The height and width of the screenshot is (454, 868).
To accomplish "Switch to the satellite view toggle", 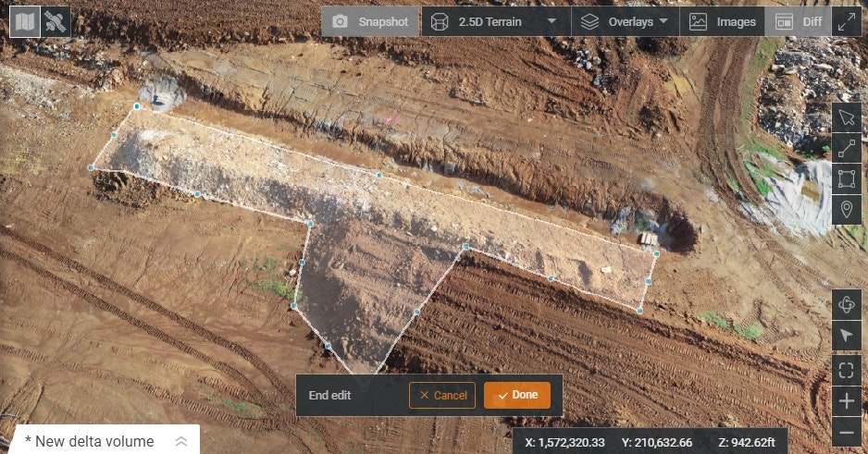I will coord(56,21).
